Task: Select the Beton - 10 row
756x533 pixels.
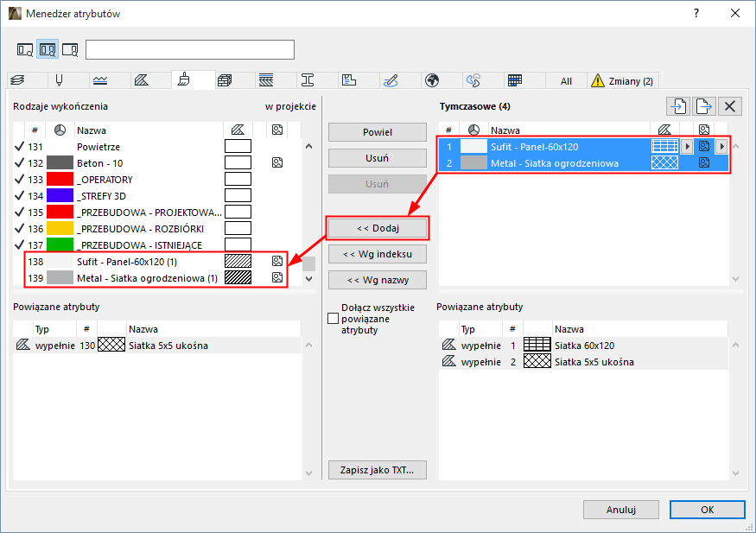Action: click(157, 163)
